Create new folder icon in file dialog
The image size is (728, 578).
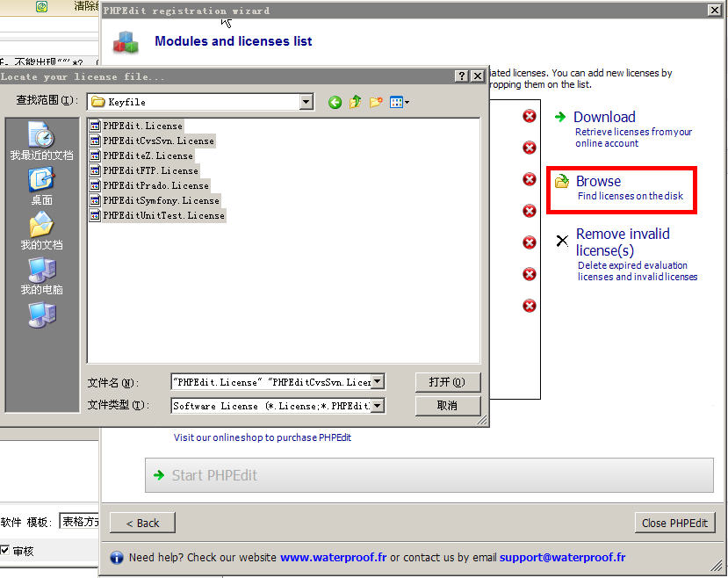coord(376,102)
